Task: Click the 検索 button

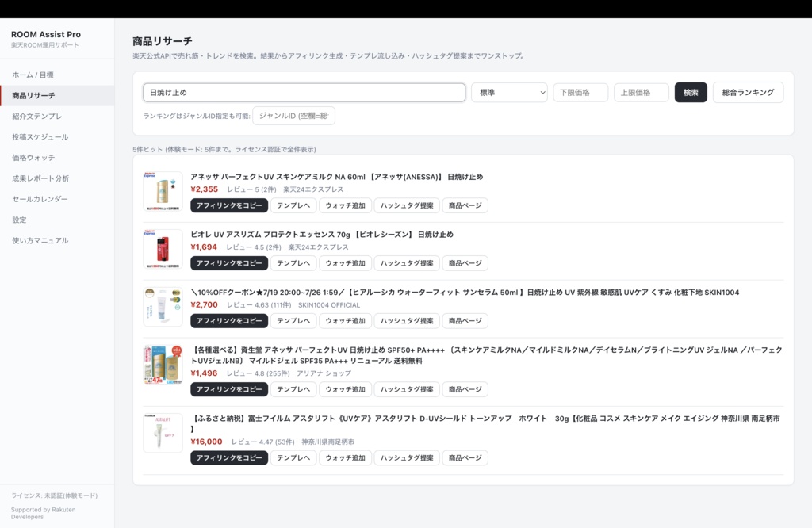Action: [691, 92]
